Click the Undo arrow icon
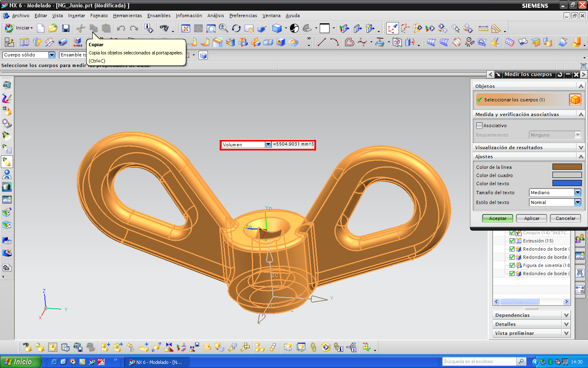This screenshot has height=368, width=588. (x=121, y=28)
